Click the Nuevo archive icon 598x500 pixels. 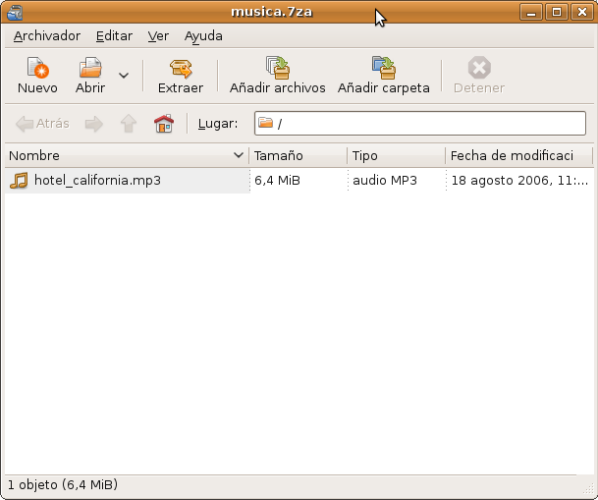(37, 68)
